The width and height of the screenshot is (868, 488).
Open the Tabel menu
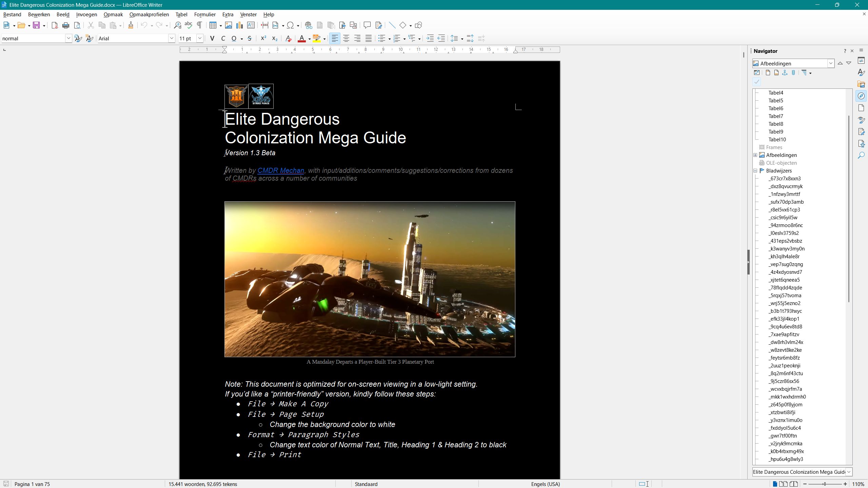click(x=181, y=15)
